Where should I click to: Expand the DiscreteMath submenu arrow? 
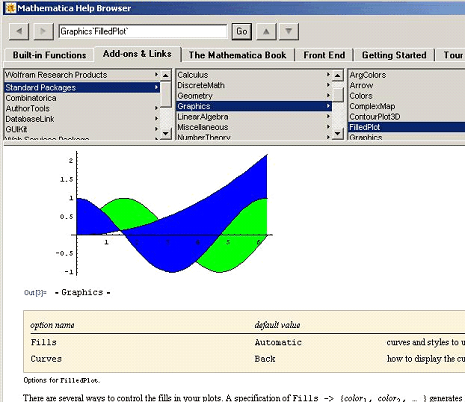[x=328, y=85]
